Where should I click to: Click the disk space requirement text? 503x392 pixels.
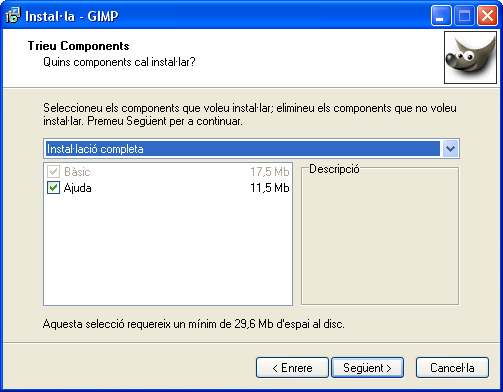(194, 324)
